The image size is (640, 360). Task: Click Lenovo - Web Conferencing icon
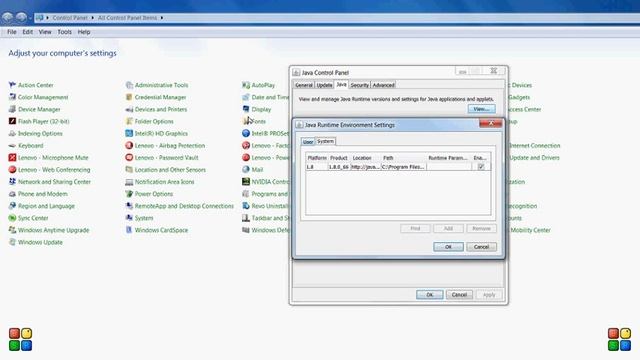pos(12,170)
